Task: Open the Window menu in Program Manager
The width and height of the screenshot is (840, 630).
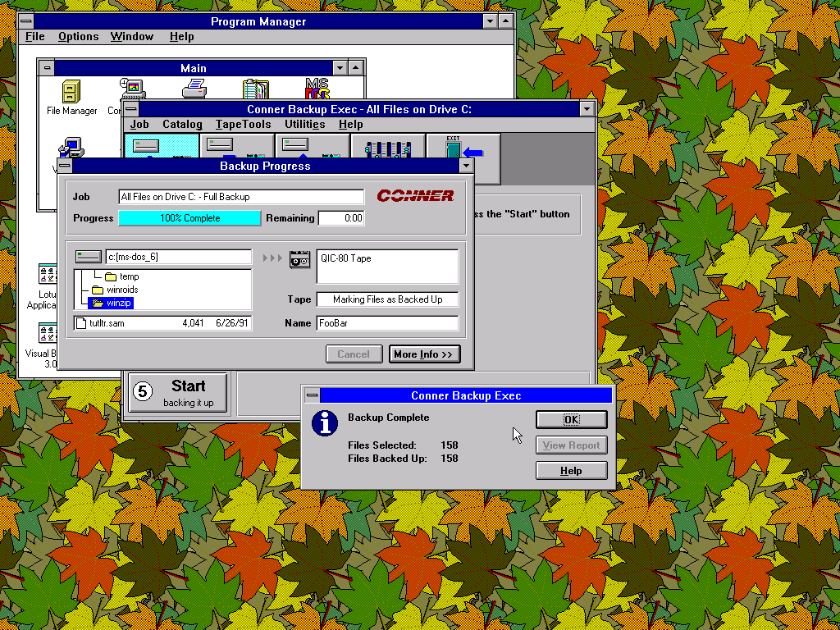Action: pyautogui.click(x=132, y=36)
